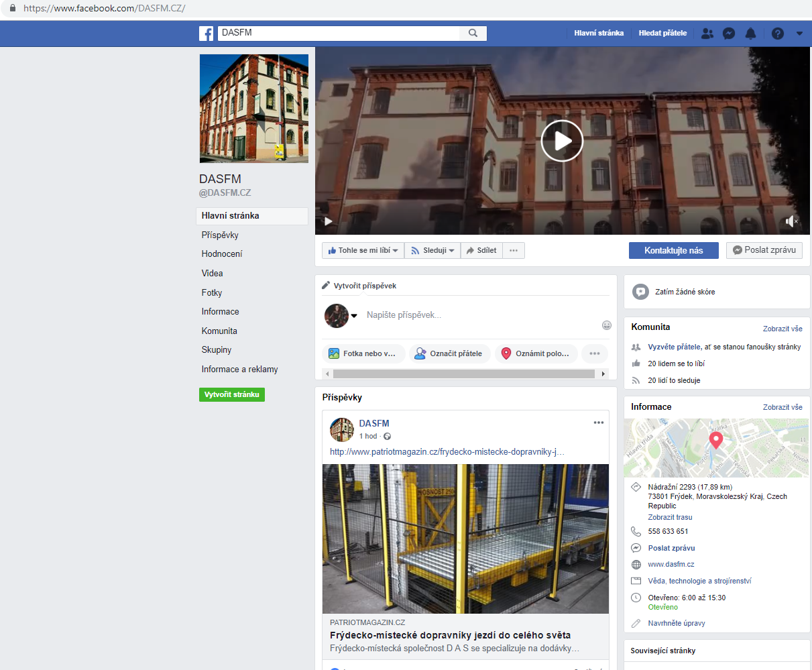The height and width of the screenshot is (670, 812).
Task: Click the phone number 558 633 651
Action: coord(668,532)
